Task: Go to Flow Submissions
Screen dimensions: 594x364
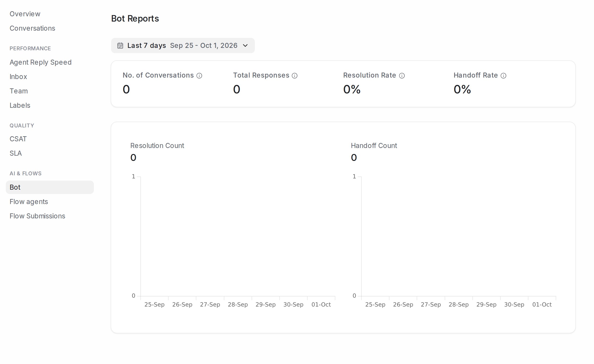Action: (37, 216)
